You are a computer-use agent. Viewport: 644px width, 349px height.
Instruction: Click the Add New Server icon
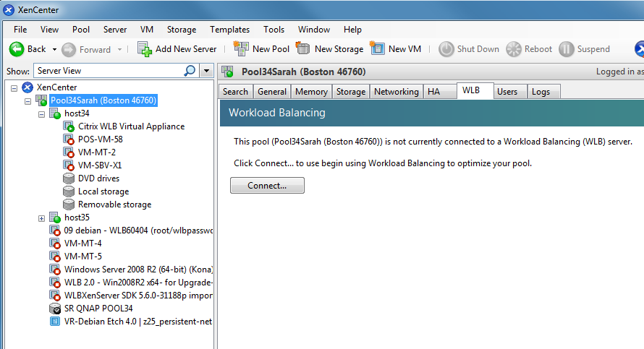point(145,49)
